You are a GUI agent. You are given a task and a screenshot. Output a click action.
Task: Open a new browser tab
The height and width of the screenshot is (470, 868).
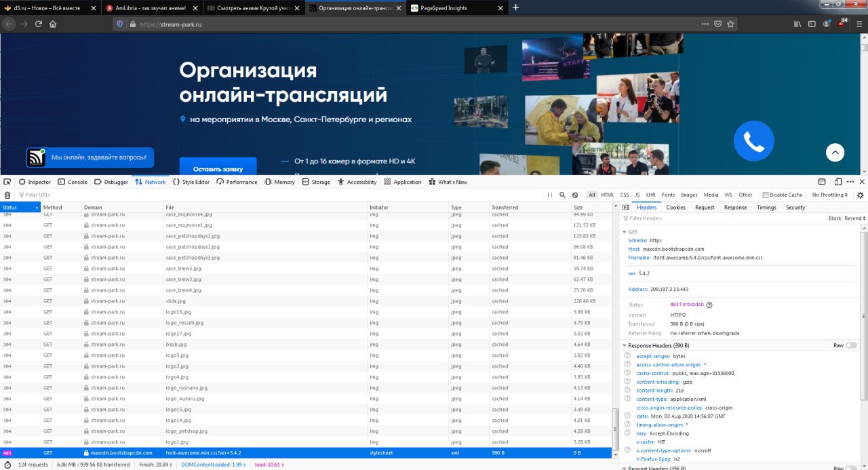pyautogui.click(x=515, y=7)
